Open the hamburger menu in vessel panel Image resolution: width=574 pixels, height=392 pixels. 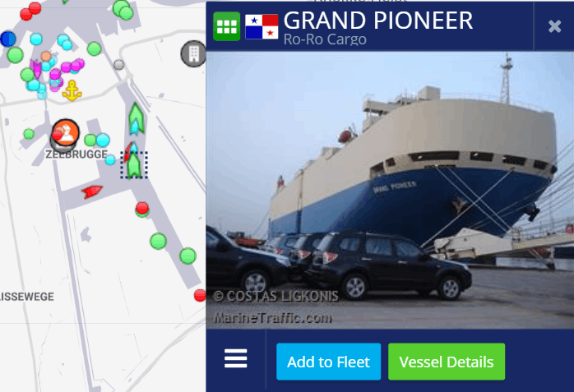tap(236, 358)
